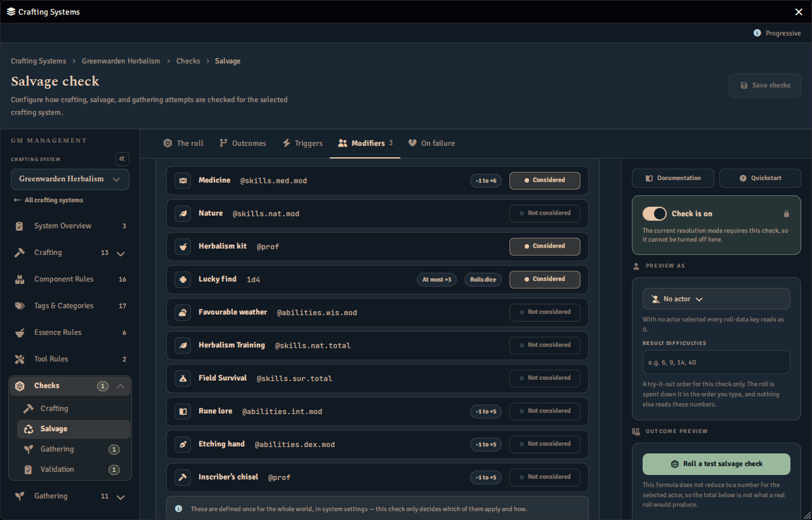
Task: Click the Progressive info icon
Action: pos(757,33)
